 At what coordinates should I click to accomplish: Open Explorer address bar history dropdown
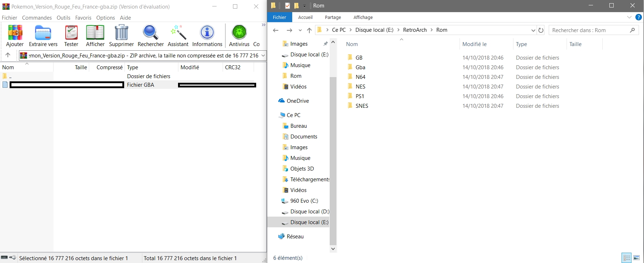point(533,30)
